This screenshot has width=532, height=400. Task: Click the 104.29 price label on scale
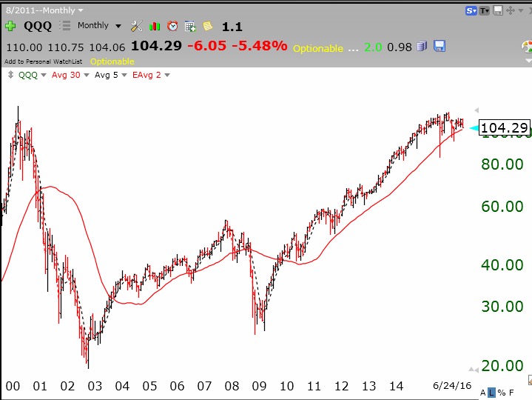(x=504, y=127)
